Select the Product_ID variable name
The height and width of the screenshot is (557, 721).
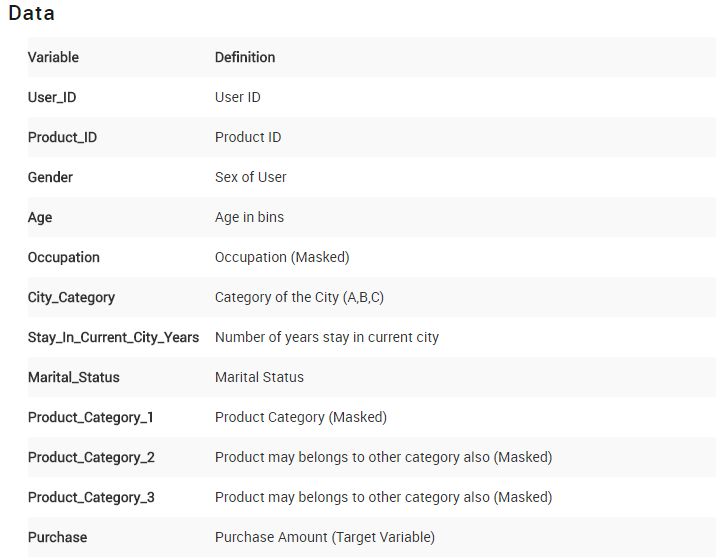coord(62,137)
